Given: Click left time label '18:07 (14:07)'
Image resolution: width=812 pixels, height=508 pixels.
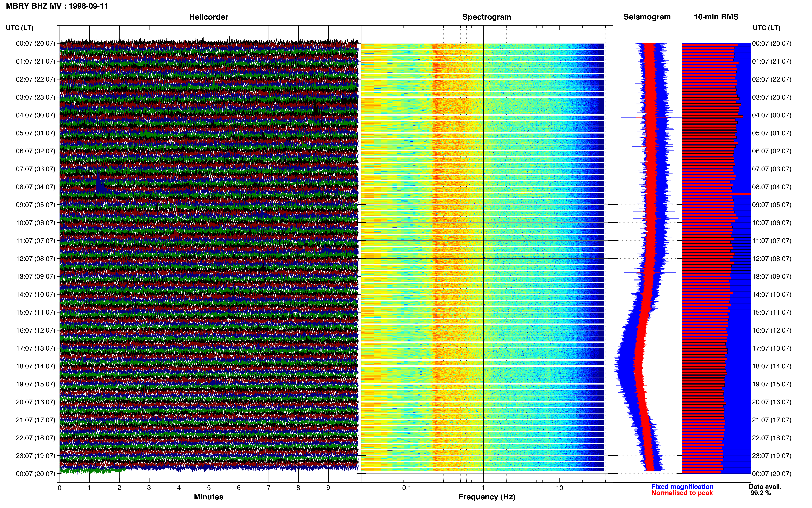Looking at the screenshot, I should [x=36, y=366].
